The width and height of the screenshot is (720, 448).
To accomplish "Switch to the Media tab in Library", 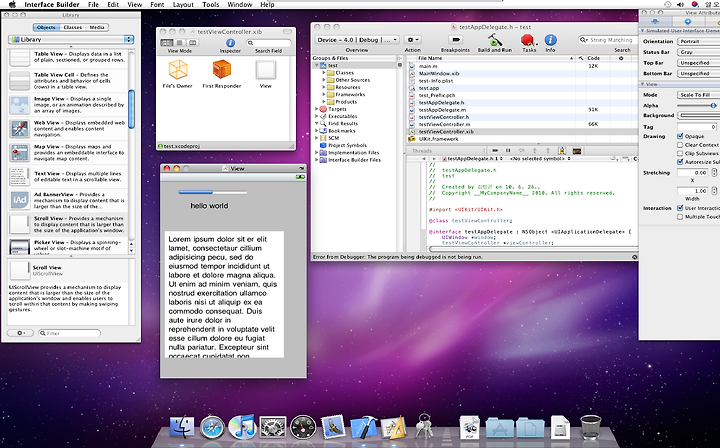I will click(x=97, y=27).
